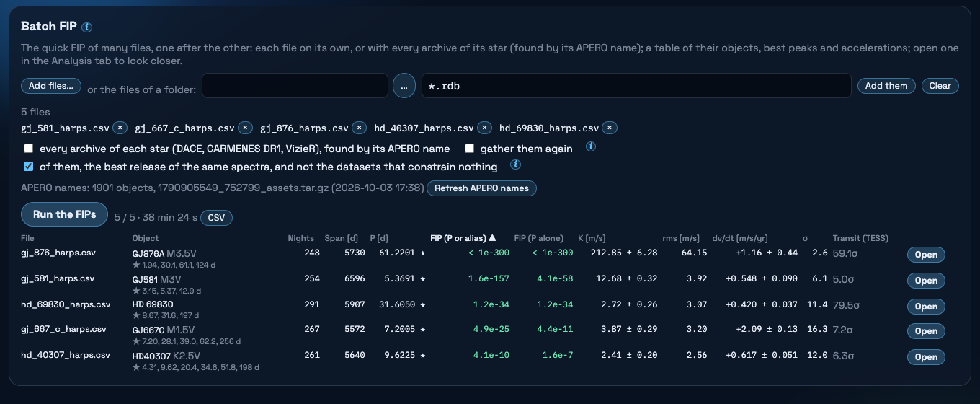Select gj_876_harps.csv file name in table
Image resolution: width=980 pixels, height=404 pixels.
[x=58, y=252]
